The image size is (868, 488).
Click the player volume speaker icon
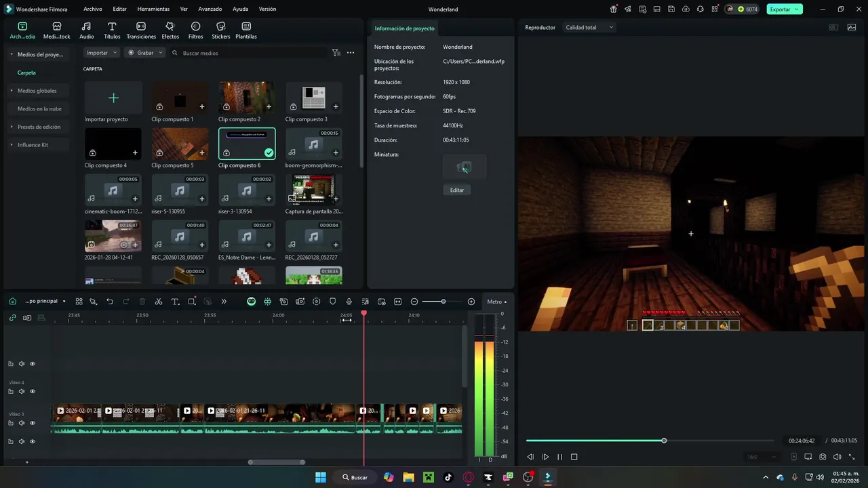[837, 457]
